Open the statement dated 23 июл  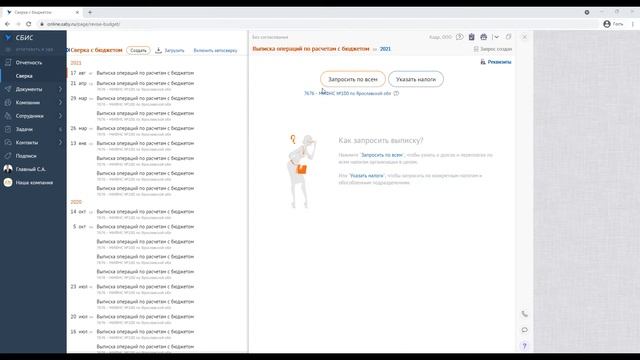pos(157,289)
